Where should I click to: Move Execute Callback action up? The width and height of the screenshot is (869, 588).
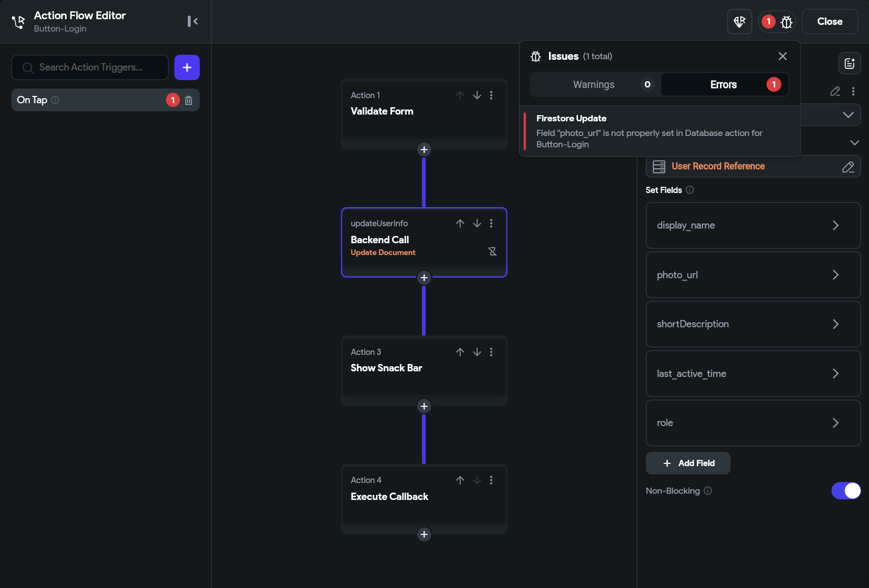pyautogui.click(x=460, y=480)
